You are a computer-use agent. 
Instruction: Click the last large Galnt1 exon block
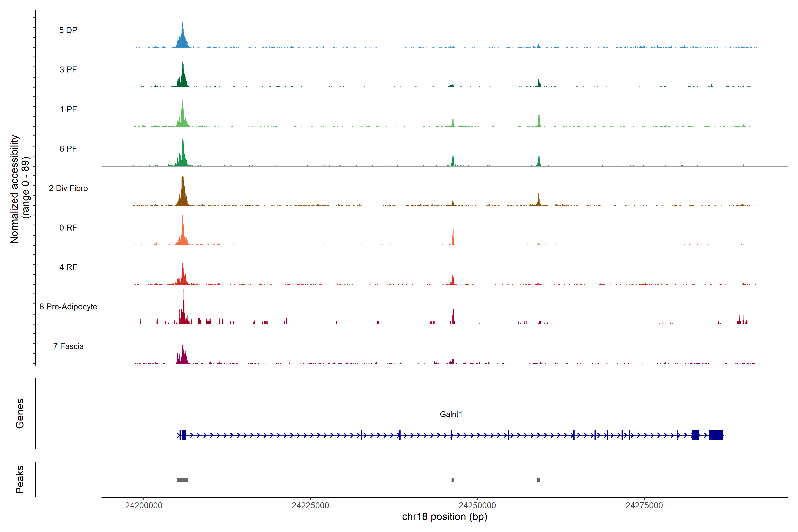(x=716, y=435)
